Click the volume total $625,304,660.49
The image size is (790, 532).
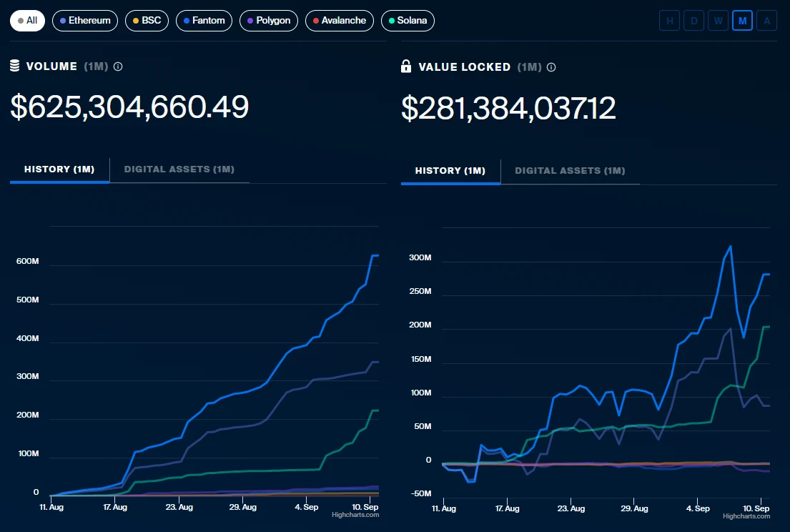(129, 107)
